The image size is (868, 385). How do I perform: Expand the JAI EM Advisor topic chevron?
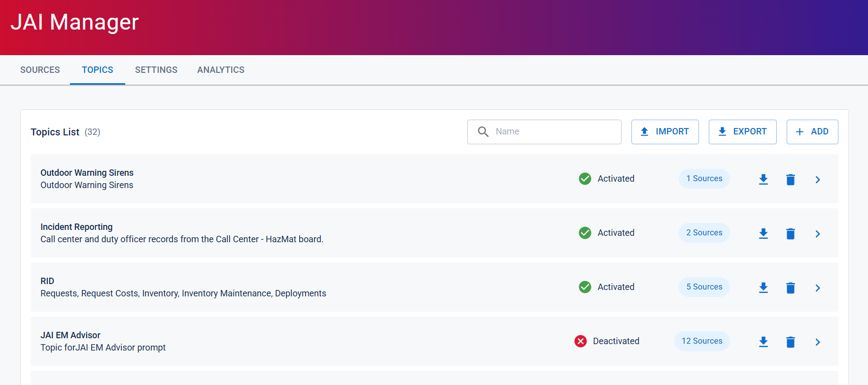818,342
